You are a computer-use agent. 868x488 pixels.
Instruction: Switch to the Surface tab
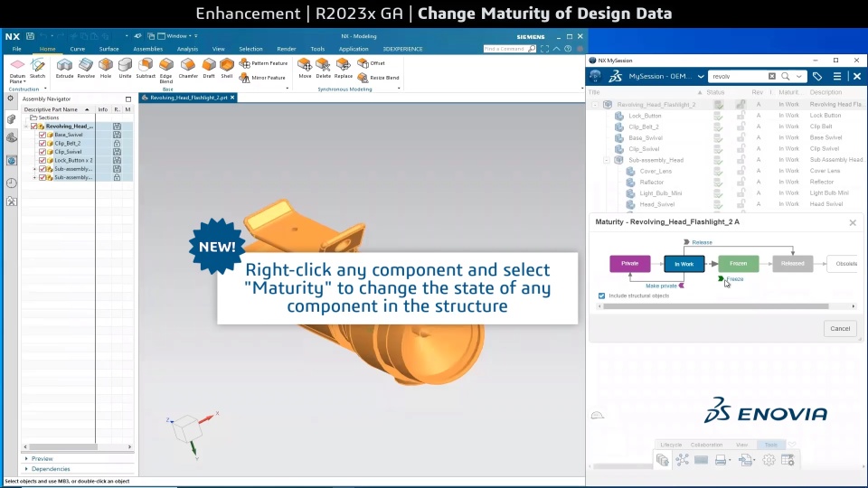click(109, 49)
